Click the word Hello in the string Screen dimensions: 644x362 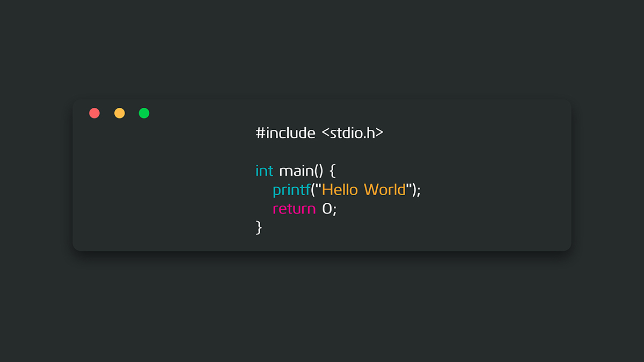click(340, 190)
